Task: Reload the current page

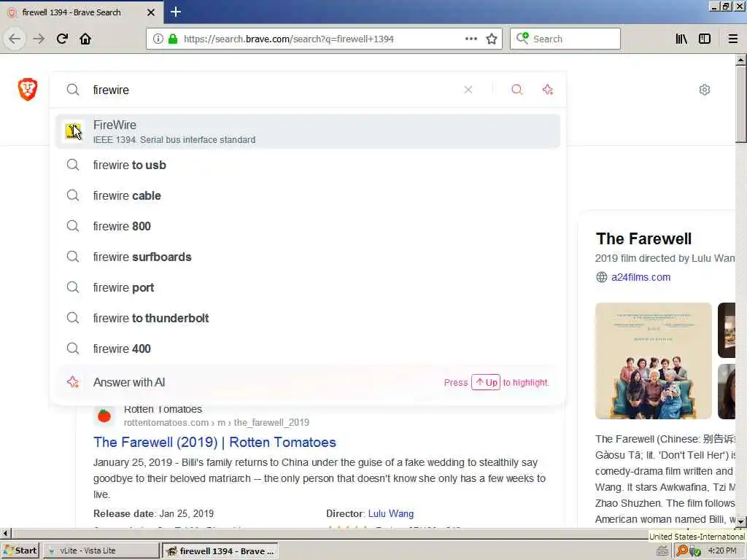Action: [62, 39]
